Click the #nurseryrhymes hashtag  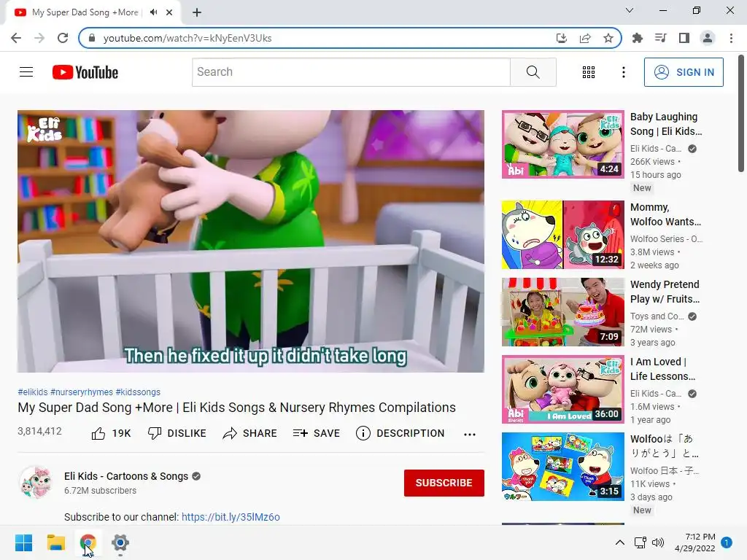(x=82, y=392)
